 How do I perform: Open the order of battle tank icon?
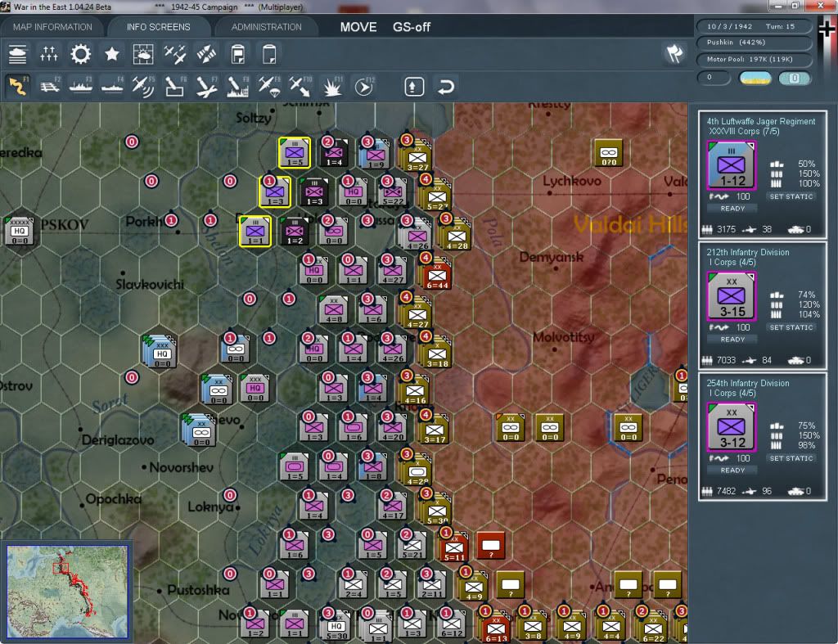click(18, 54)
